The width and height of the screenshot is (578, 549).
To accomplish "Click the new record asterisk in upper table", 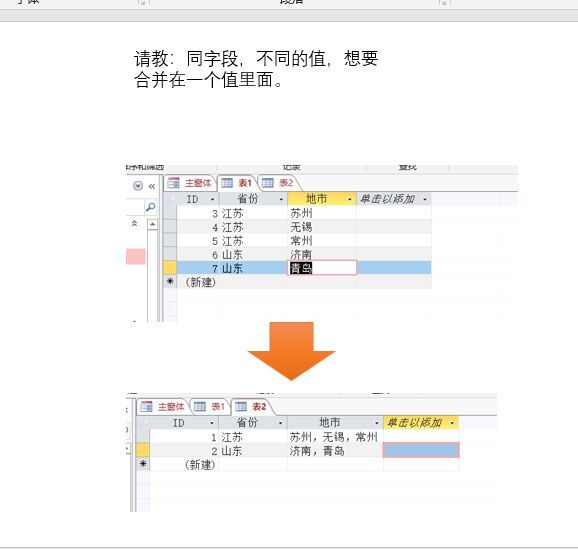I will pos(170,281).
